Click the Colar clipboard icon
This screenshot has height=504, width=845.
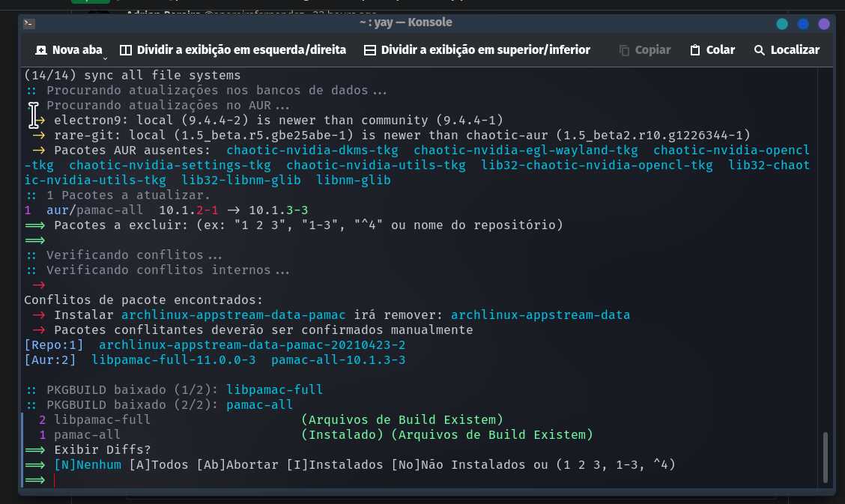click(x=695, y=50)
